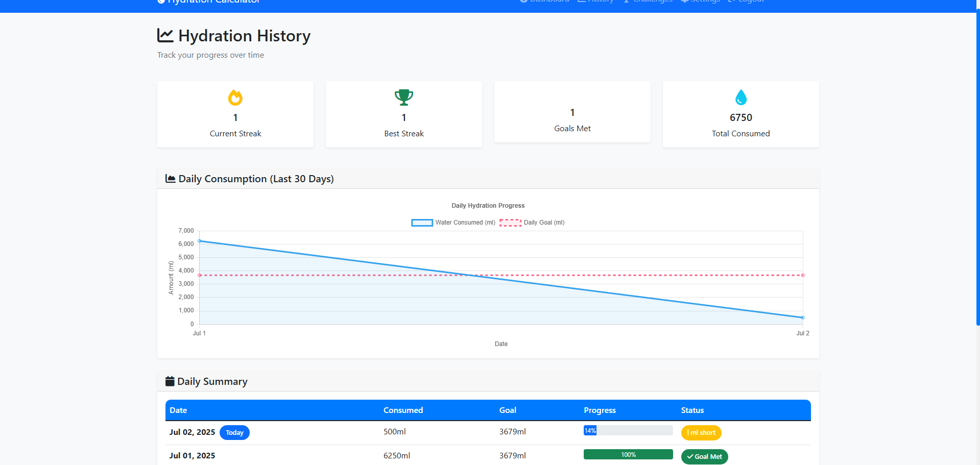
Task: Click the 6250ml consumed cell
Action: [x=397, y=456]
